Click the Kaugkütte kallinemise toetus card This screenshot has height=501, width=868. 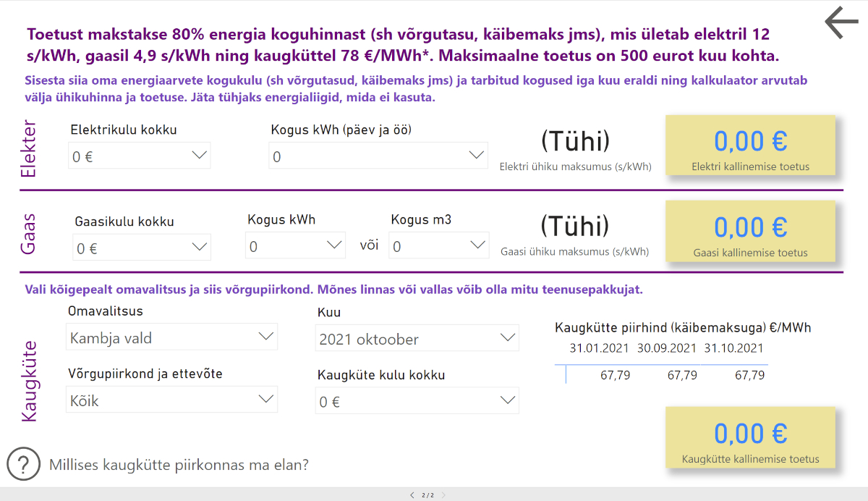pos(750,438)
